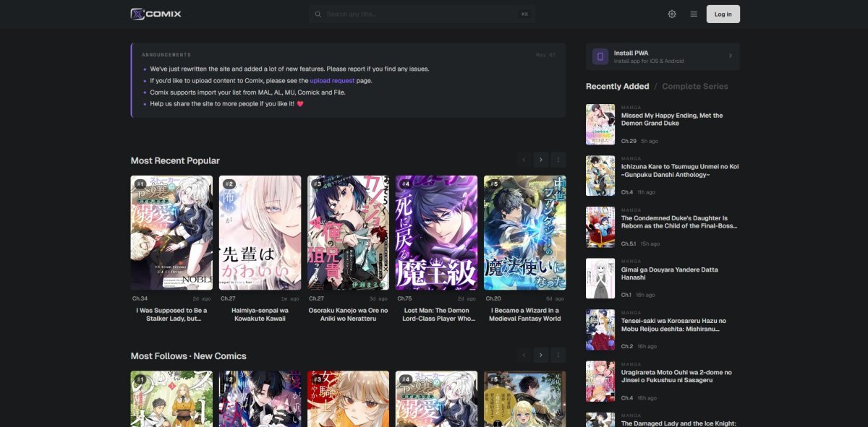Screen dimensions: 868x427
Task: Open Missed My Happy Ending, Met the Demon Grand Duke
Action: 672,119
